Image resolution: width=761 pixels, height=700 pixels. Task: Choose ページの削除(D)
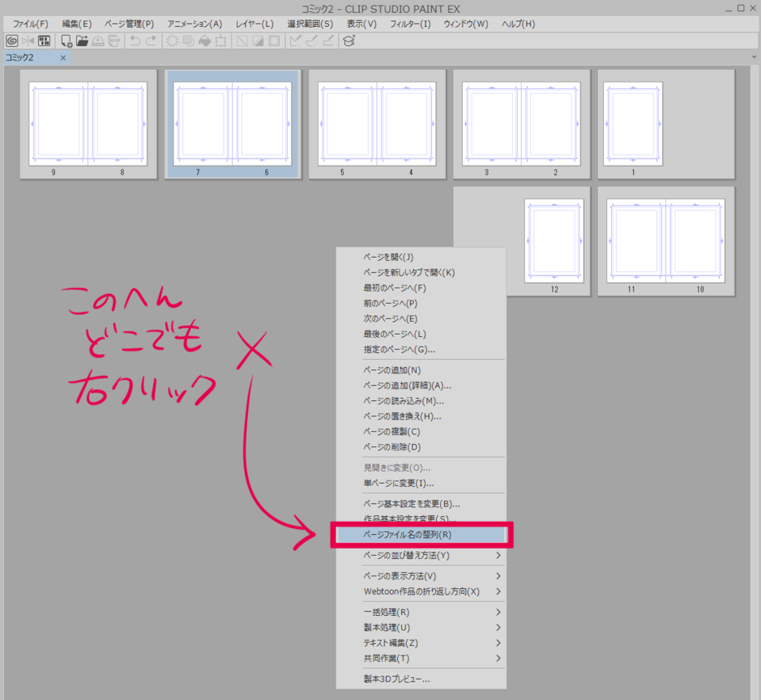tap(421, 448)
